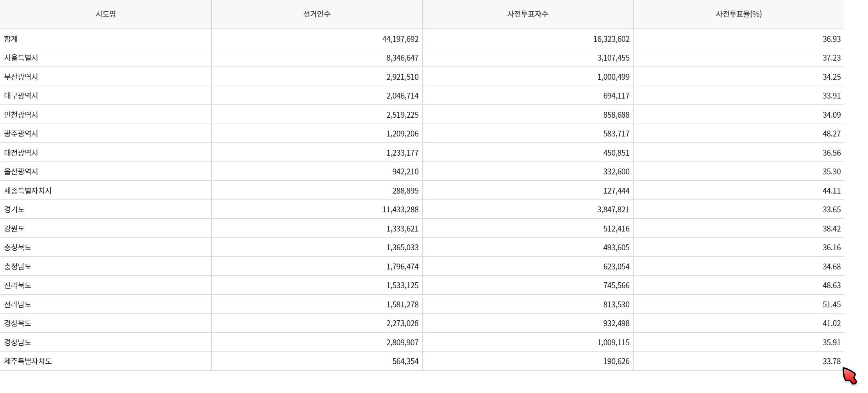The width and height of the screenshot is (868, 393).
Task: Click Gangwon early voters 512,416
Action: point(616,229)
